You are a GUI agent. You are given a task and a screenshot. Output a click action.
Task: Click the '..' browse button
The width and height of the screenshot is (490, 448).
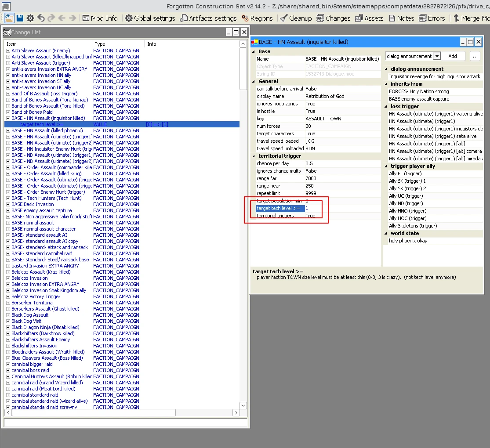(x=475, y=56)
